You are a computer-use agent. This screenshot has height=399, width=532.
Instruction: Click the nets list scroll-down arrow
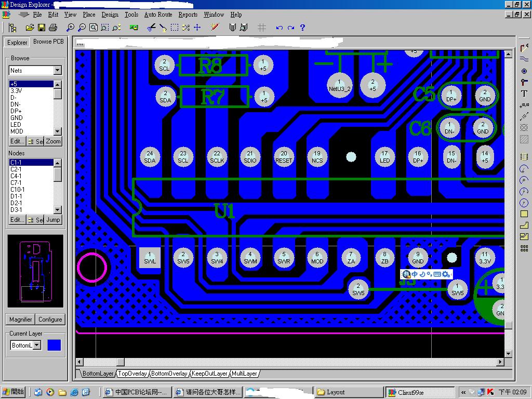pyautogui.click(x=58, y=131)
